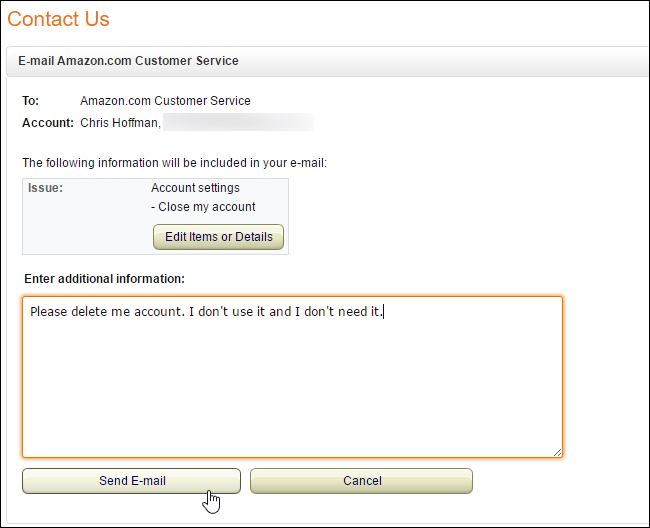Click the Amazon.com Customer Service recipient text
This screenshot has width=650, height=528.
tap(165, 101)
